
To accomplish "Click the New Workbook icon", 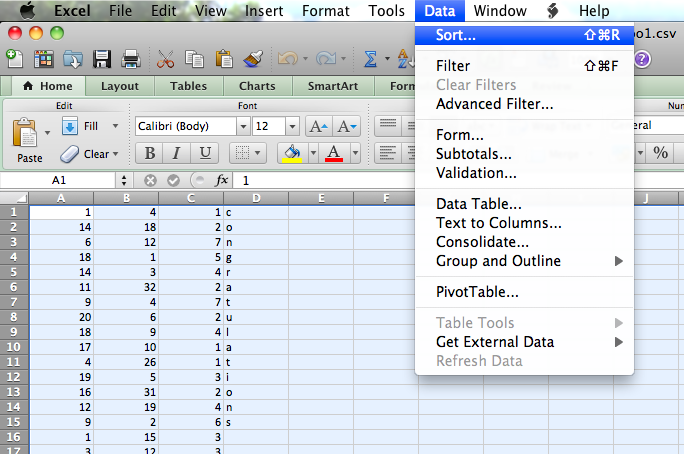I will (x=14, y=59).
